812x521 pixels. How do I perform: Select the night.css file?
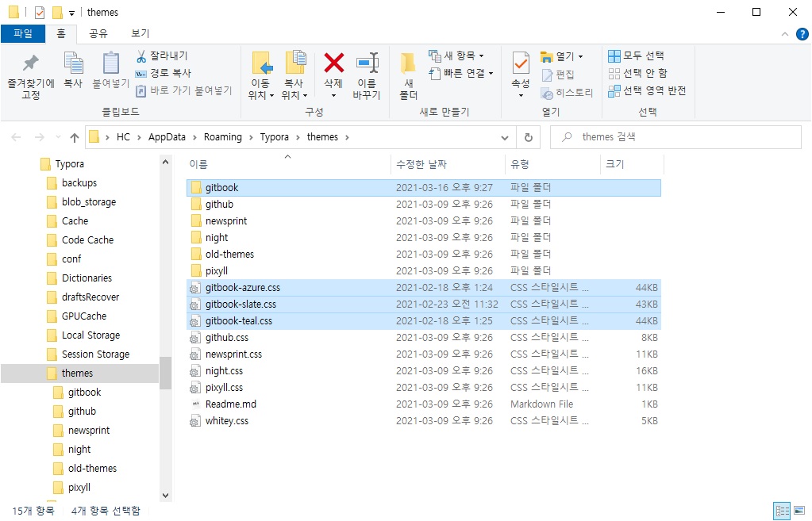(x=423, y=371)
